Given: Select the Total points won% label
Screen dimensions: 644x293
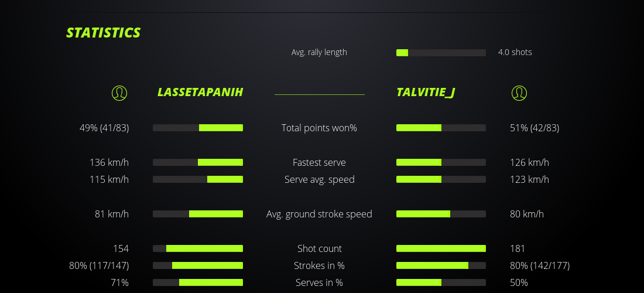Looking at the screenshot, I should [x=319, y=128].
